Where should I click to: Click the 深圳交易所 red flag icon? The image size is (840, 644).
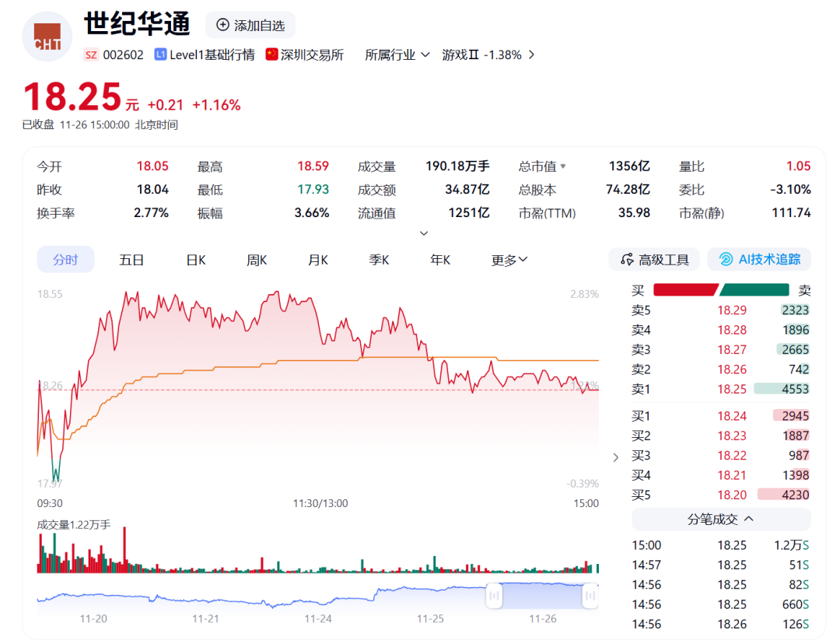(271, 53)
